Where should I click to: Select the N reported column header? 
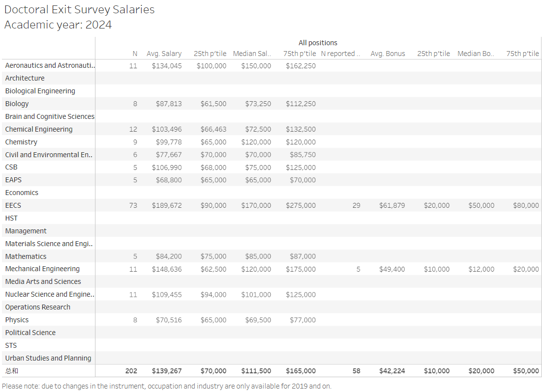click(340, 54)
